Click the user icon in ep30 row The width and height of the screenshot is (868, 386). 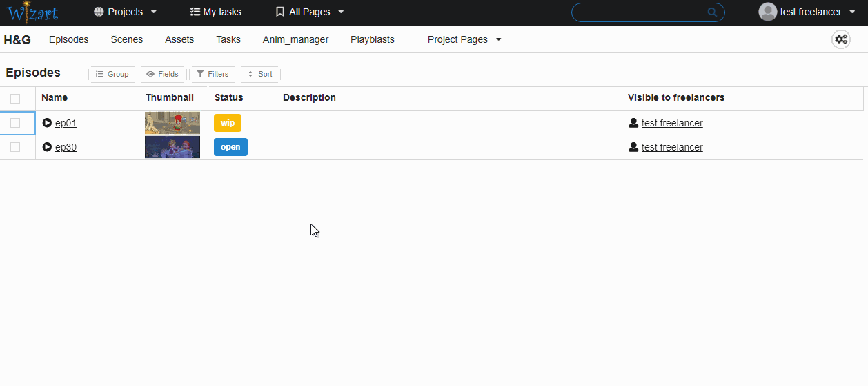(633, 147)
